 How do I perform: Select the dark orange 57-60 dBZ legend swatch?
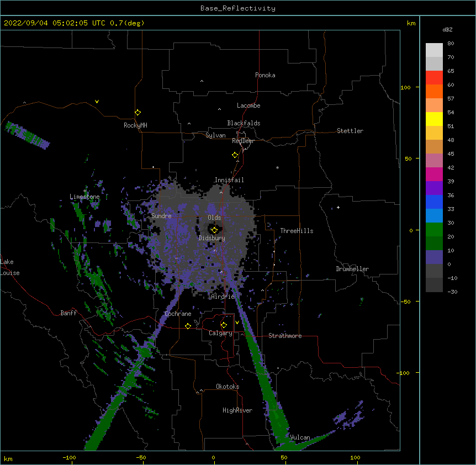(434, 91)
